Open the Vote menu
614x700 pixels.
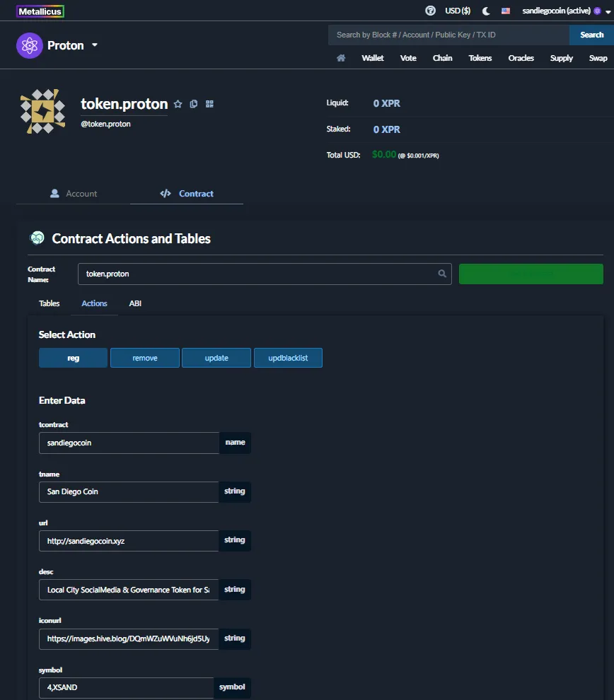point(408,58)
